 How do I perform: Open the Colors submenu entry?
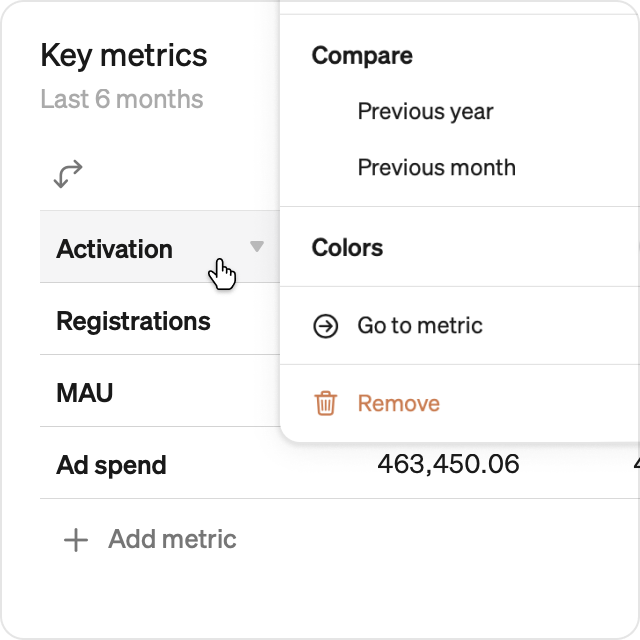(460, 247)
